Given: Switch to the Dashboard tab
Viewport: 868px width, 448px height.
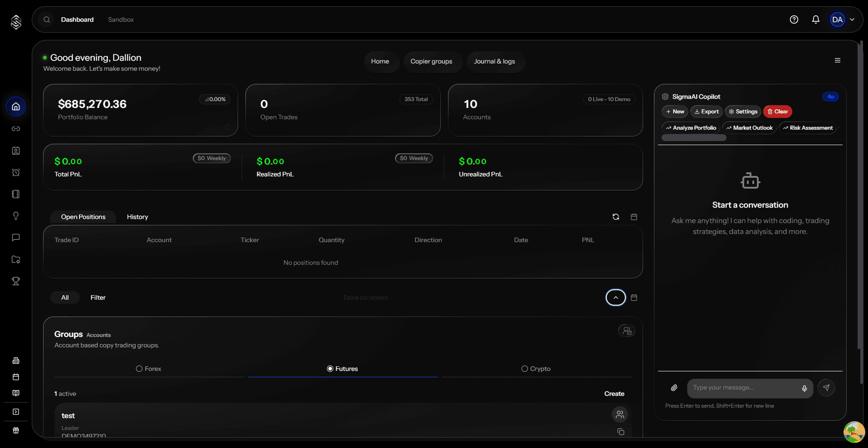Looking at the screenshot, I should (78, 19).
